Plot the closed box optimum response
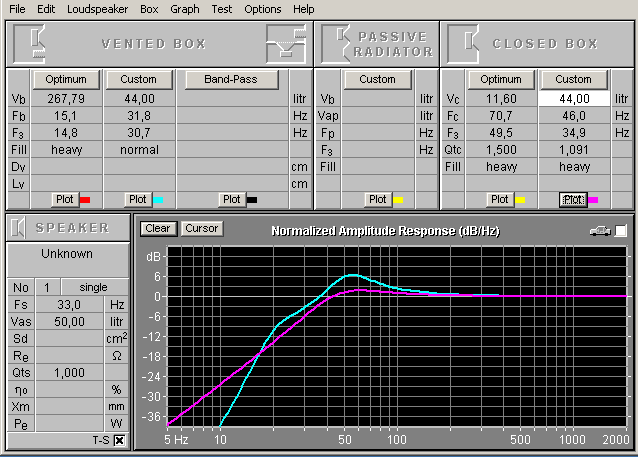The height and width of the screenshot is (457, 638). (500, 199)
